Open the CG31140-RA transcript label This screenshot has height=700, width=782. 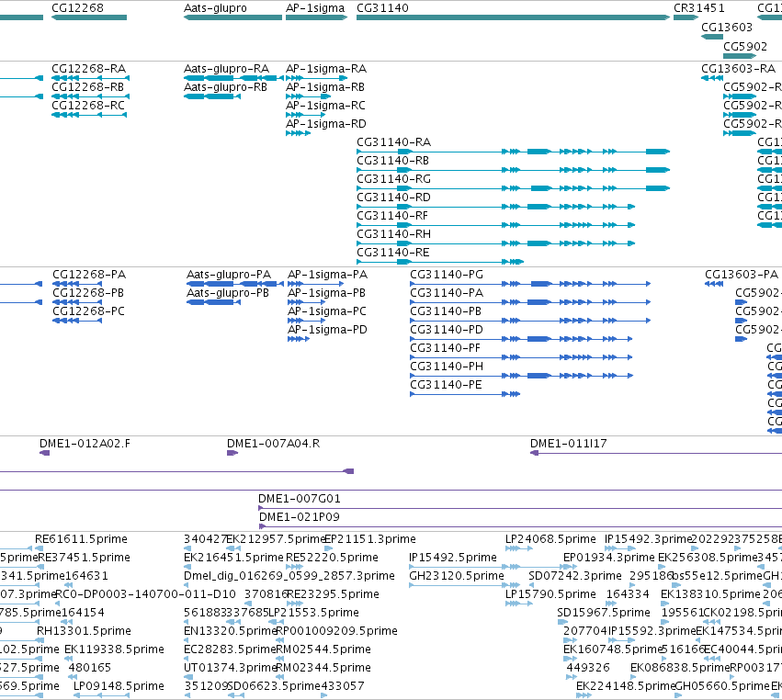pos(393,142)
